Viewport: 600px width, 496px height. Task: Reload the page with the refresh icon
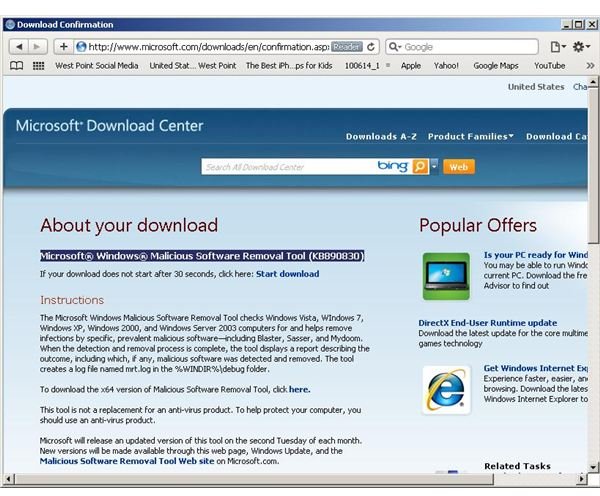[370, 47]
